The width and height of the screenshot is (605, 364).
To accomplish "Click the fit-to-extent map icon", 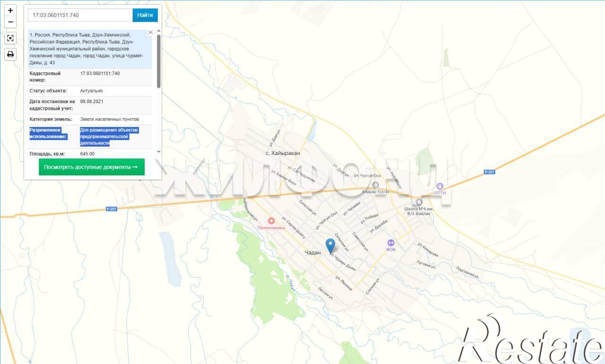I will (x=10, y=38).
